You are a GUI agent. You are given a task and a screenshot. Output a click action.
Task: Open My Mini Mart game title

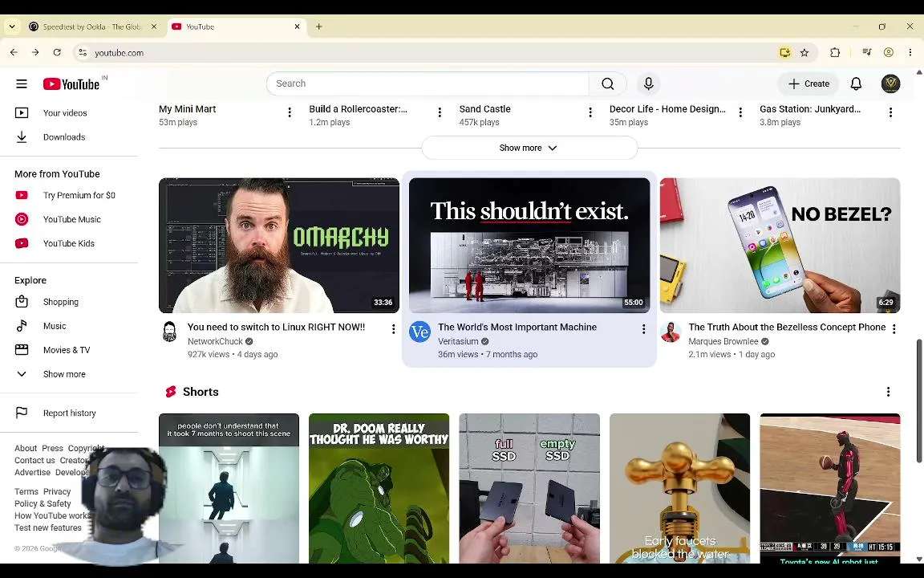[188, 109]
